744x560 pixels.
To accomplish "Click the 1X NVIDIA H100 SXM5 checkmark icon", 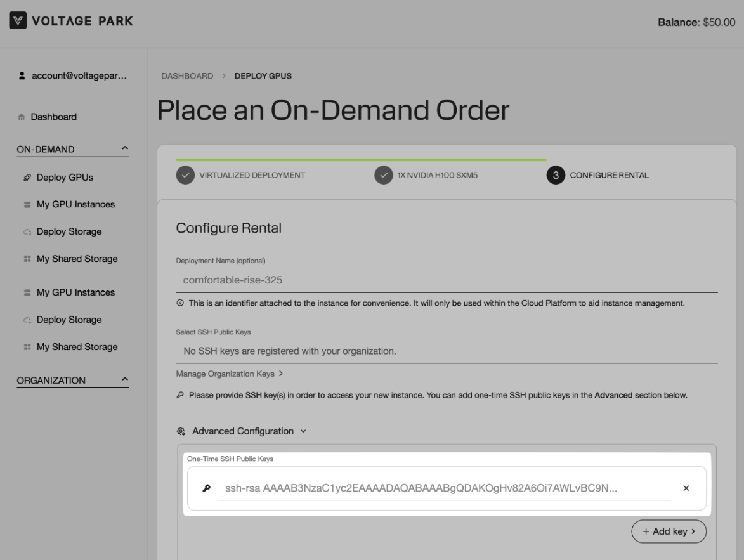I will pyautogui.click(x=384, y=176).
